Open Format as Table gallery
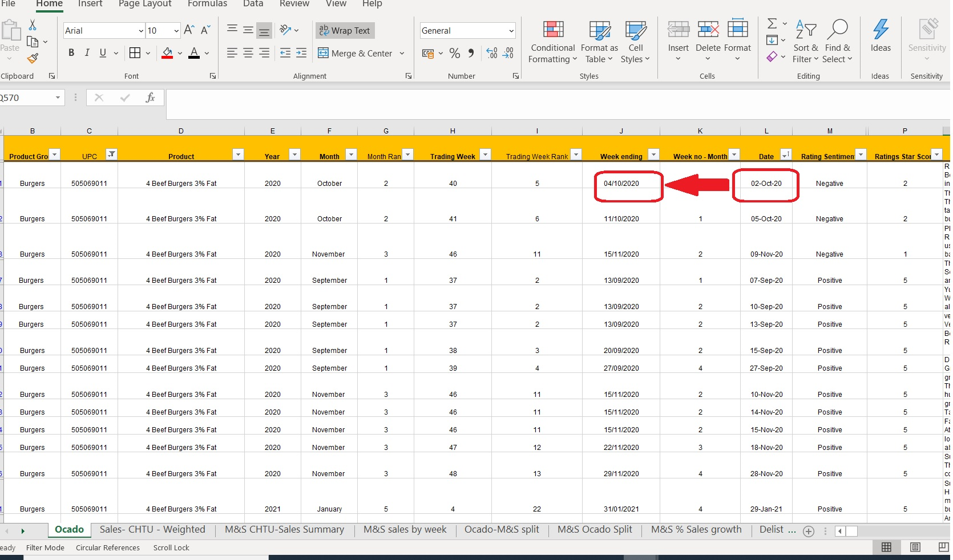The width and height of the screenshot is (953, 560). [599, 42]
